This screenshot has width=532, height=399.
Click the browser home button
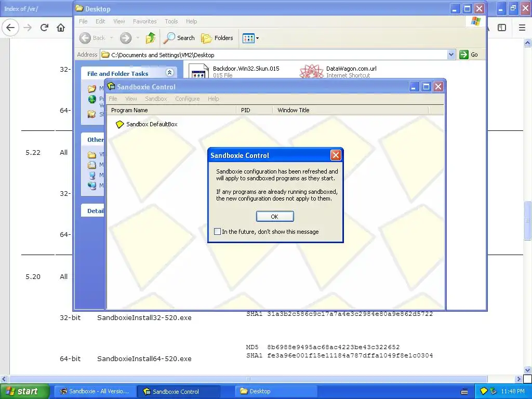61,28
